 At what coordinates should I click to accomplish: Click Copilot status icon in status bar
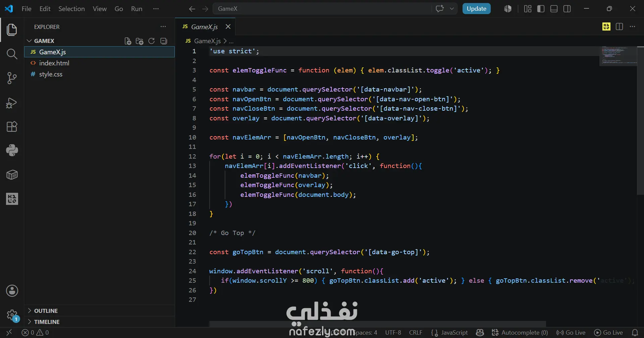click(x=480, y=332)
